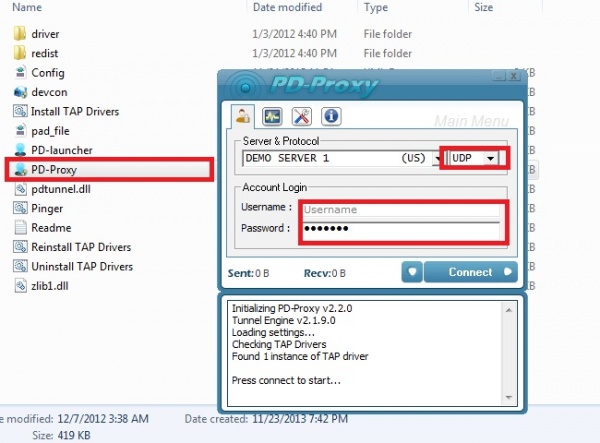Click the pad_file name text
This screenshot has width=600, height=443.
[50, 131]
